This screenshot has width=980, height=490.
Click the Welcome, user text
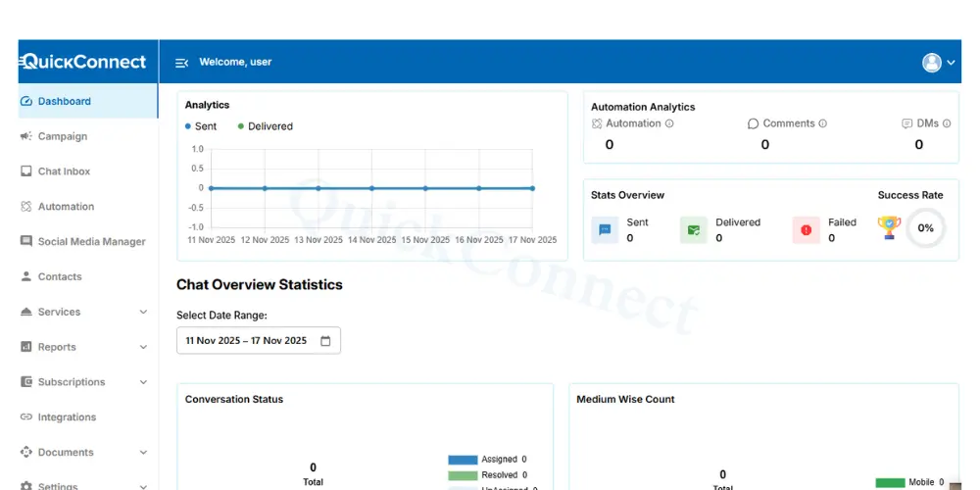(x=235, y=62)
